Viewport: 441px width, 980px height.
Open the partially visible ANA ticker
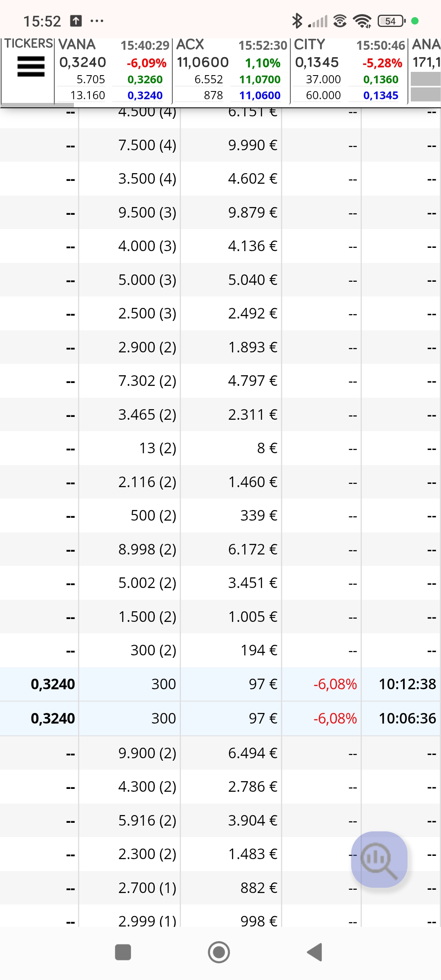click(425, 70)
